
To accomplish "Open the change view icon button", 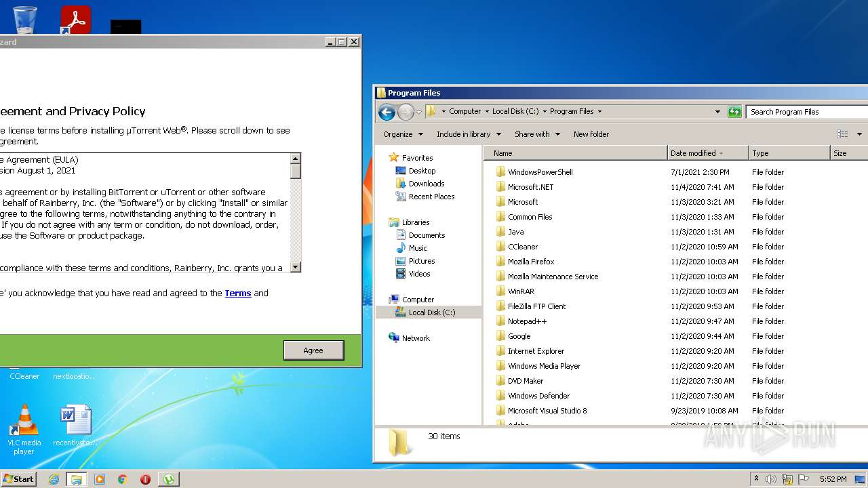I will 842,134.
